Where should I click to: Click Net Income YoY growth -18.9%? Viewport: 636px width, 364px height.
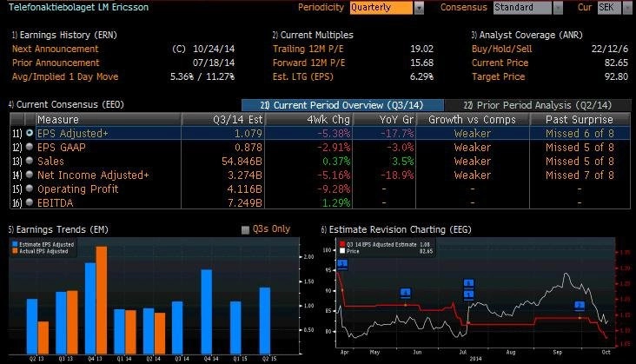pyautogui.click(x=397, y=175)
